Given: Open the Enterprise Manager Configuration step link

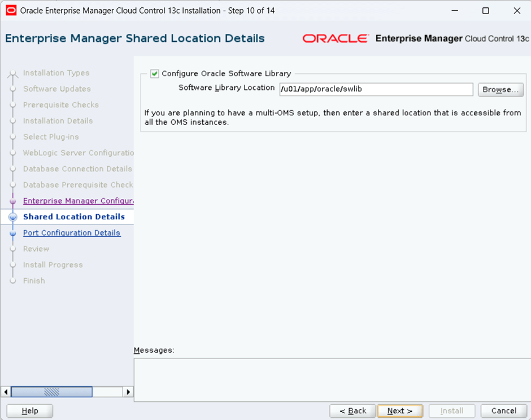Looking at the screenshot, I should (x=78, y=201).
